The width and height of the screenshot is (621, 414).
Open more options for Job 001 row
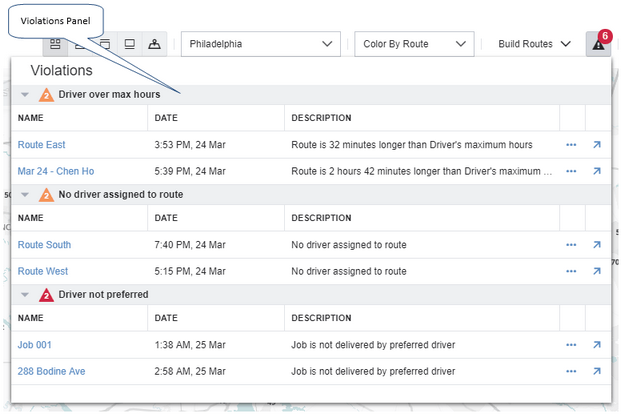point(571,345)
